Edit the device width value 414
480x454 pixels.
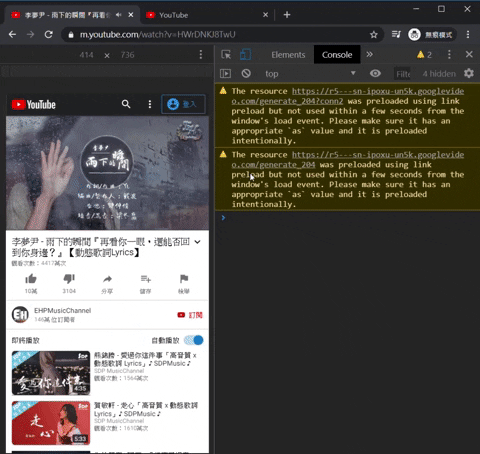86,55
